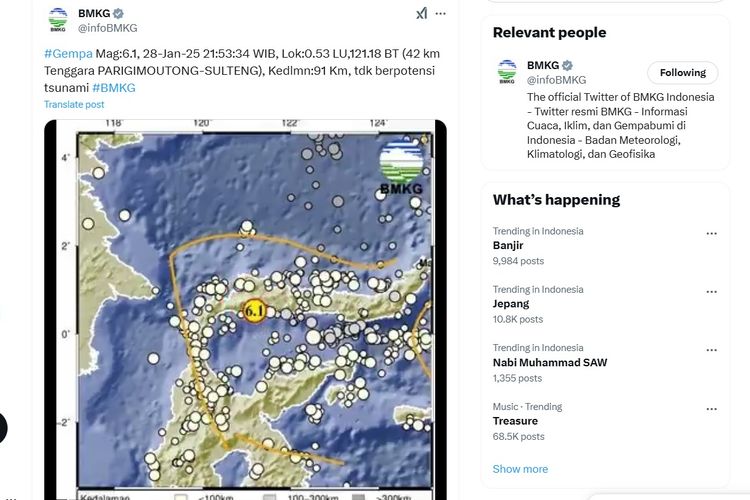Screen dimensions: 750x500
Task: Open more options for Treasure trend
Action: coord(711,409)
